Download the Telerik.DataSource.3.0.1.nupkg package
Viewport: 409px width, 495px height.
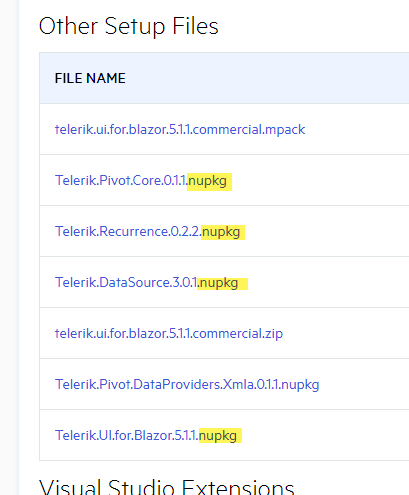[x=147, y=283]
